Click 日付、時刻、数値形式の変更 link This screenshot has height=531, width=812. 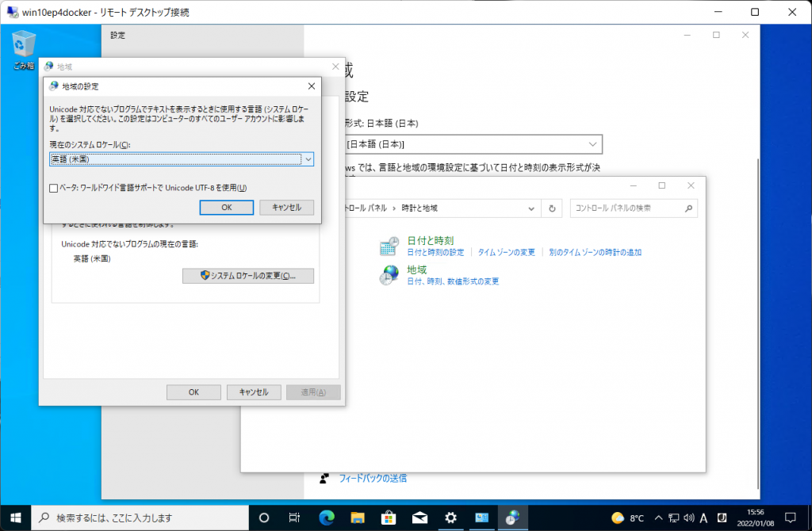click(x=453, y=281)
